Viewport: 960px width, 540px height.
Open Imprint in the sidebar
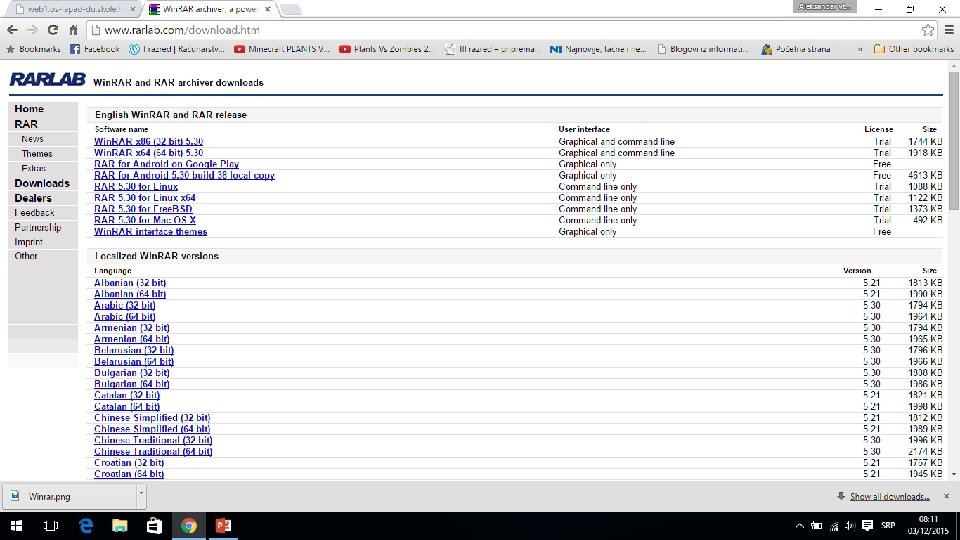(29, 242)
